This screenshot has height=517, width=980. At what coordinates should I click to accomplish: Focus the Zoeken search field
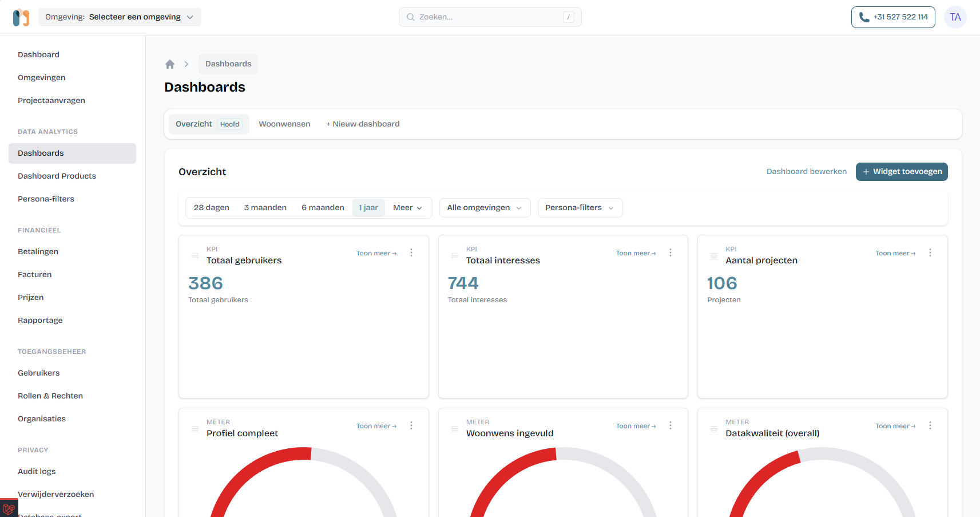click(x=490, y=17)
